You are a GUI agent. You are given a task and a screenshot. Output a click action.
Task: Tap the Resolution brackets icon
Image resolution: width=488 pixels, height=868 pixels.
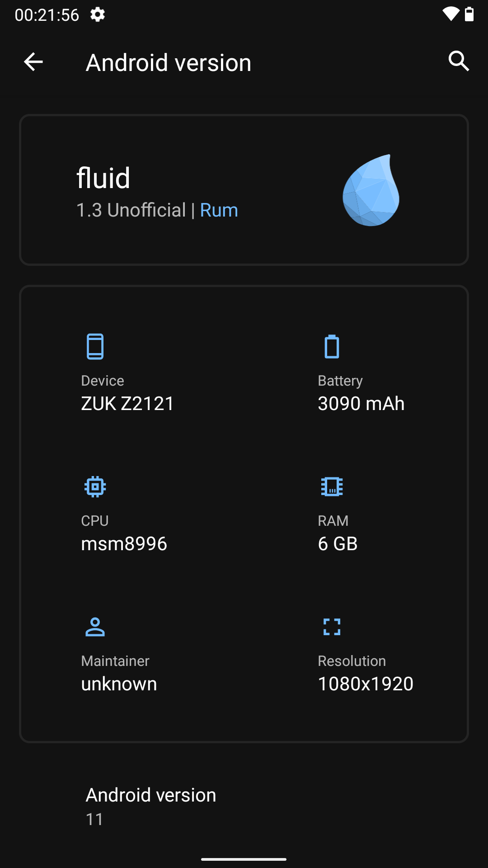pos(332,627)
